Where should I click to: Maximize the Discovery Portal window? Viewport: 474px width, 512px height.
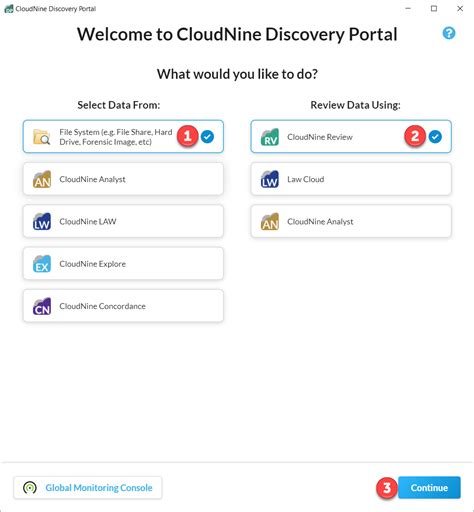[434, 9]
